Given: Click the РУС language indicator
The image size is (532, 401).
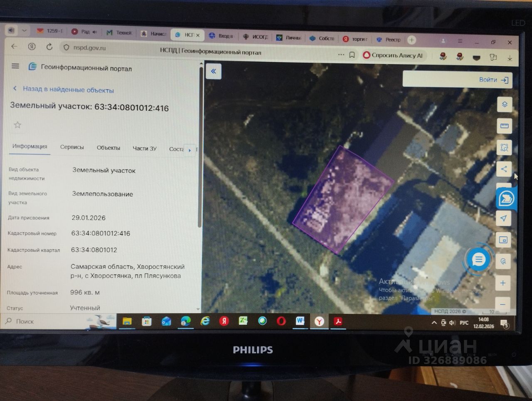Looking at the screenshot, I should coord(464,323).
